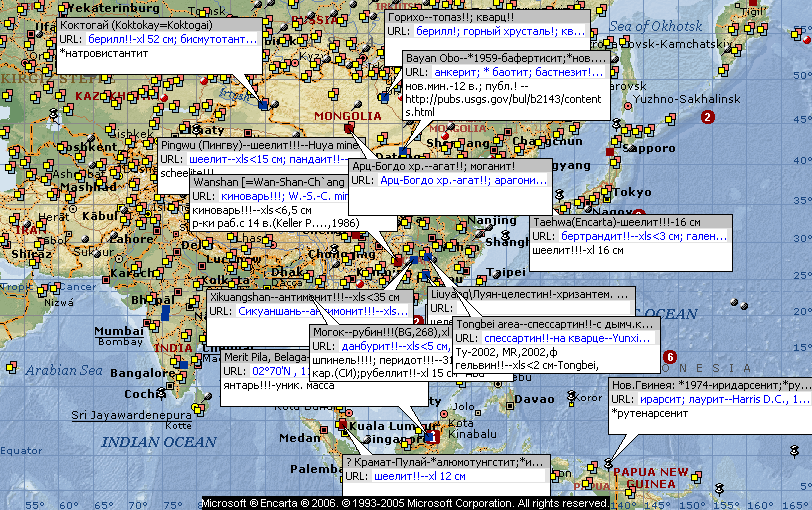
Task: Click gray ball pin near Sri Lanka
Action: pos(207,397)
